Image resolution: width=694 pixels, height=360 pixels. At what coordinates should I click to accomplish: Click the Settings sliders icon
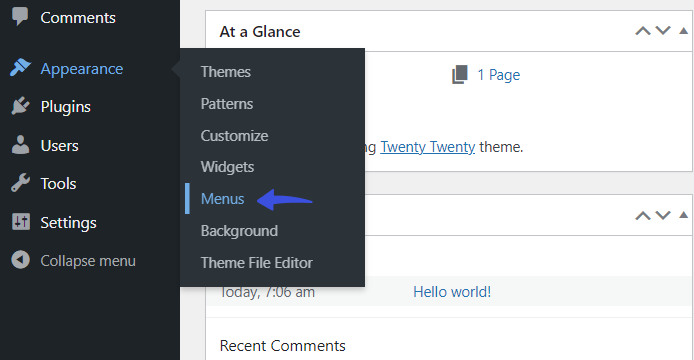(x=21, y=221)
